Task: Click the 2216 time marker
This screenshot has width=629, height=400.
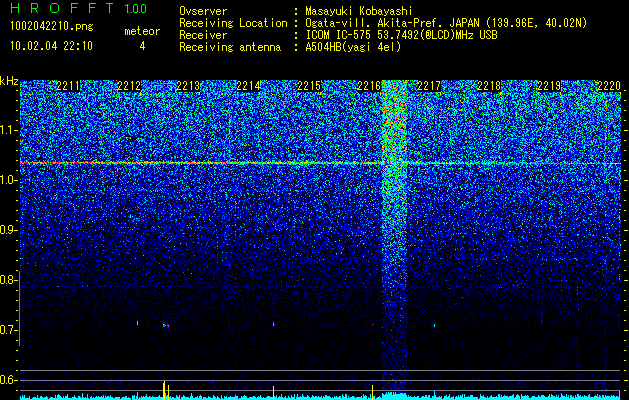Action: click(x=369, y=86)
